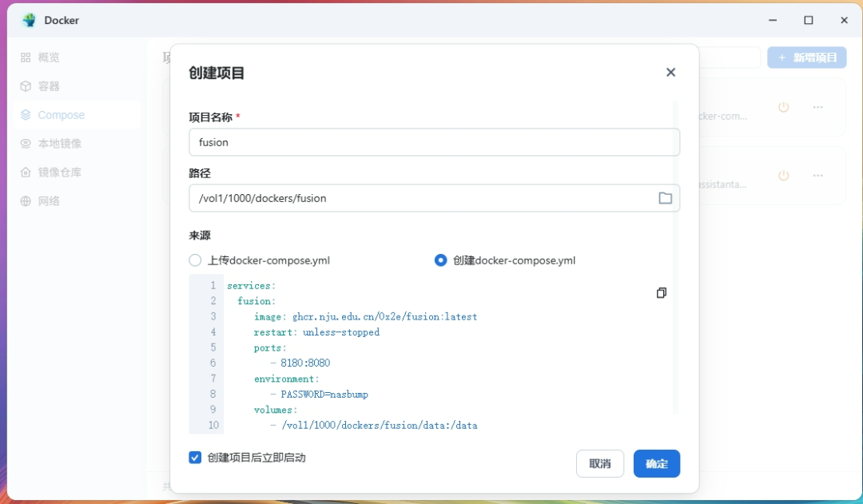Screen dimensions: 863x504
Task: Open the 本地镜像 local images section
Action: point(77,144)
